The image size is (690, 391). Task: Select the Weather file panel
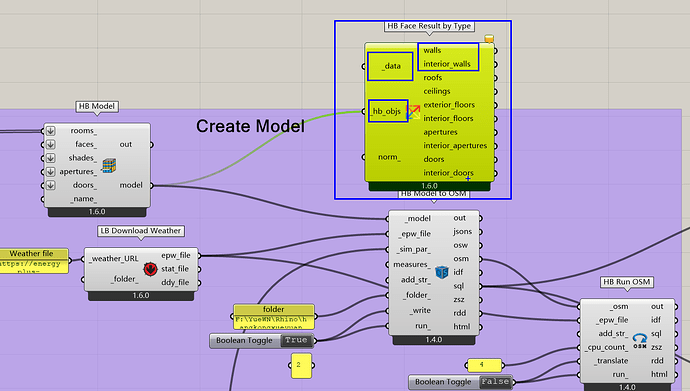pos(33,261)
